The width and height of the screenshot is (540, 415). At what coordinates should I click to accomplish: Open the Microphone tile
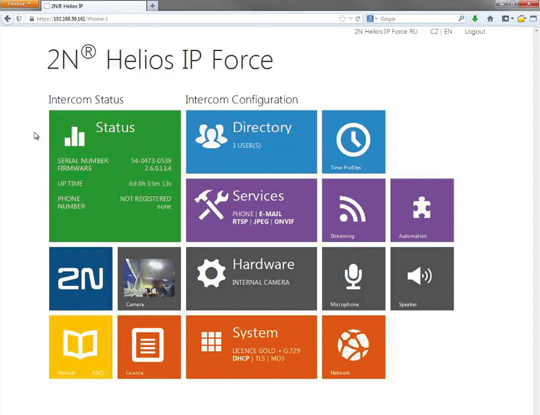354,279
